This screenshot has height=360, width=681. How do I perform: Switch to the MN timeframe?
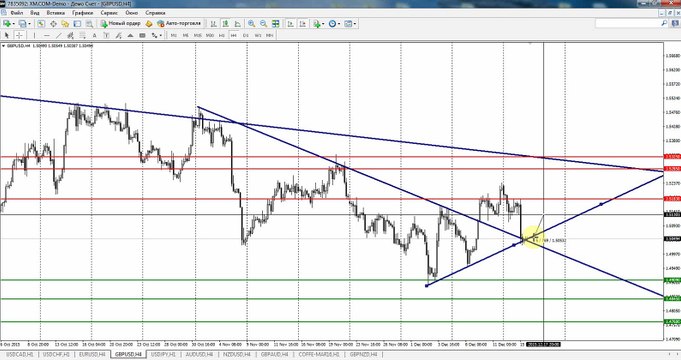tap(269, 35)
